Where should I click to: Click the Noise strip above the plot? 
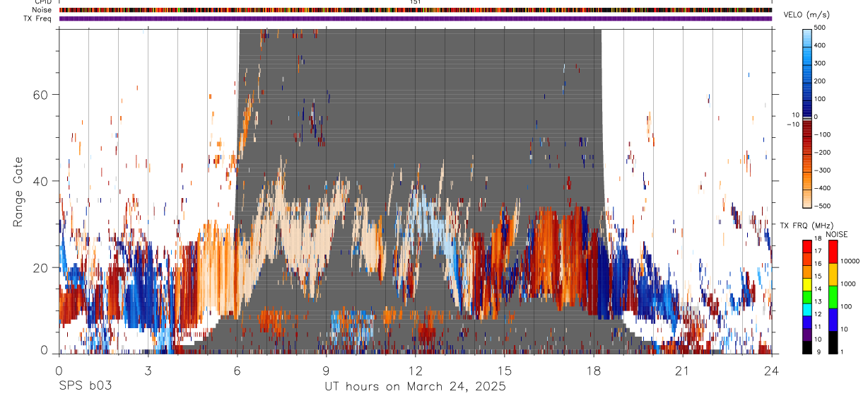pyautogui.click(x=416, y=10)
